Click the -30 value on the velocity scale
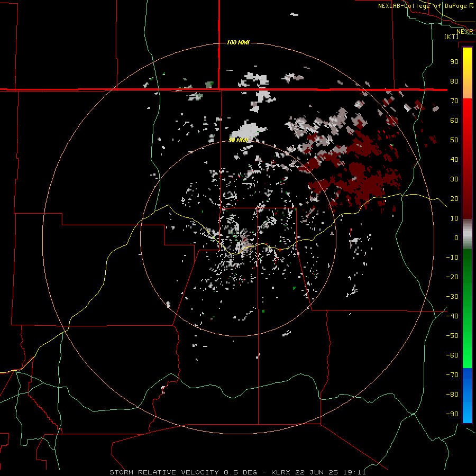 pyautogui.click(x=452, y=297)
